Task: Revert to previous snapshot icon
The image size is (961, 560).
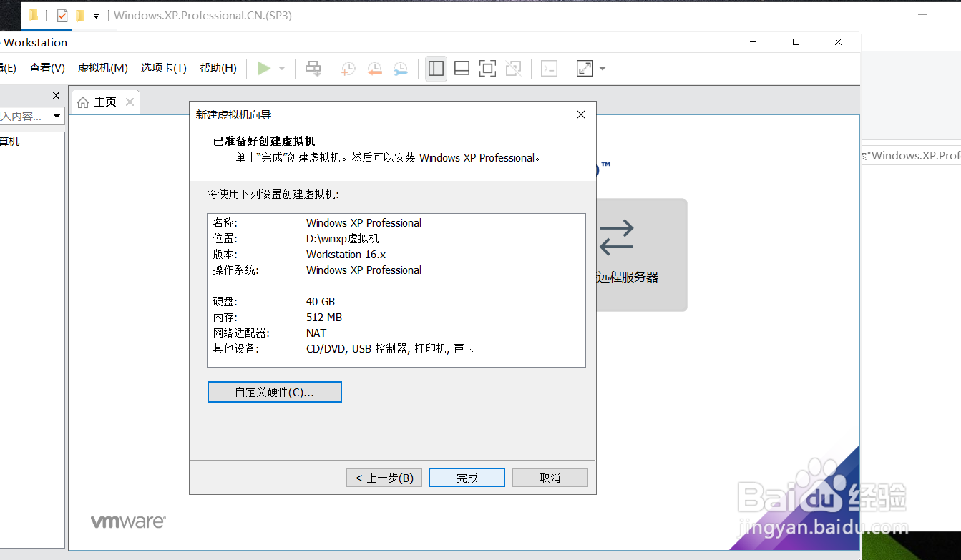Action: point(374,69)
